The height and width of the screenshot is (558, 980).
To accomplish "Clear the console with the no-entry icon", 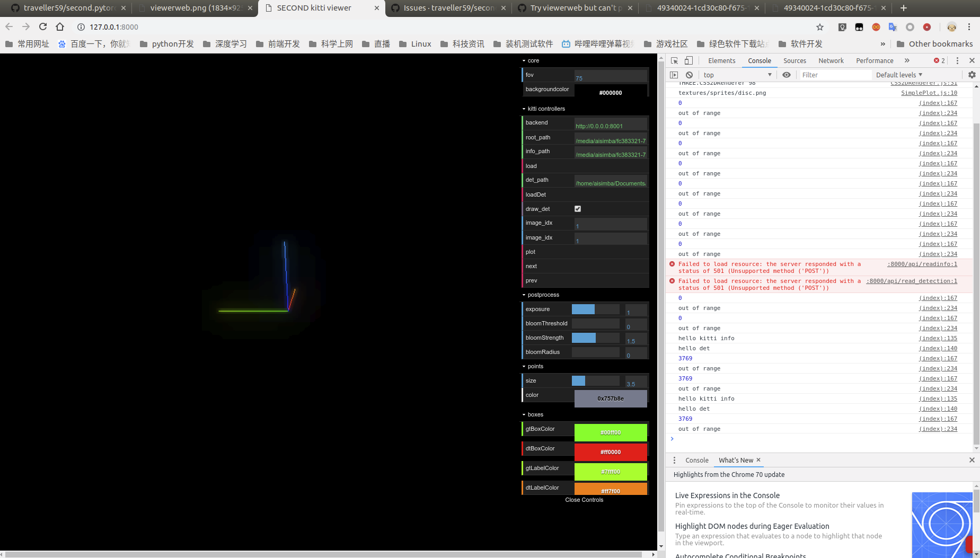I will point(688,75).
